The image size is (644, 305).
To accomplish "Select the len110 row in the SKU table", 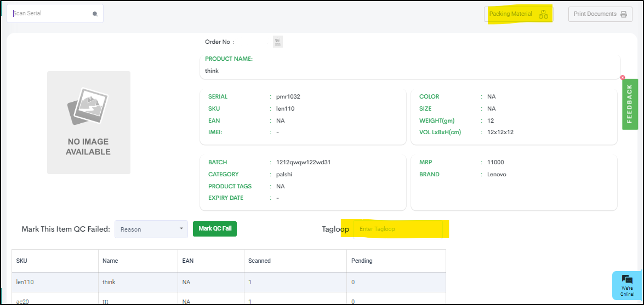I will 229,282.
